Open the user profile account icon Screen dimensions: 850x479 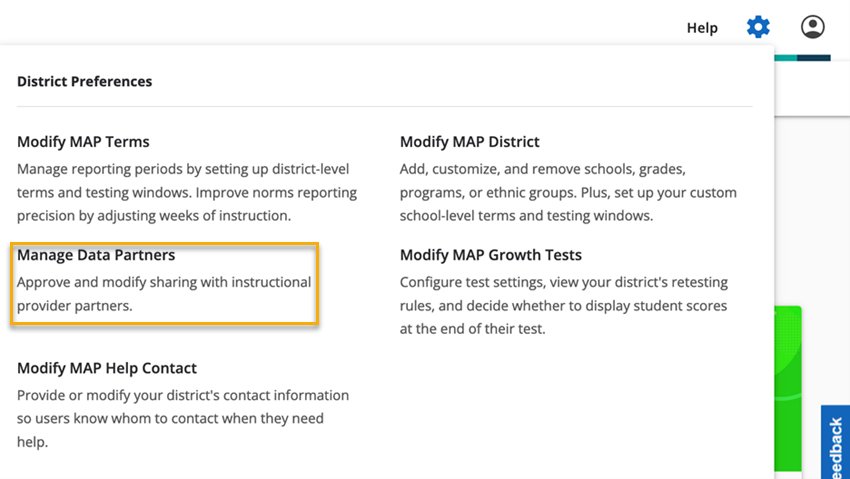coord(813,27)
